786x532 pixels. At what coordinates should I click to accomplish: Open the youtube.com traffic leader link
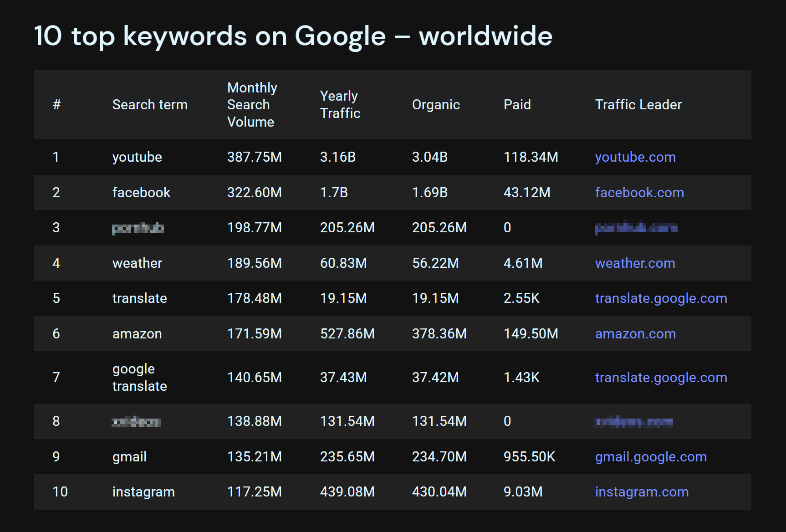click(635, 157)
